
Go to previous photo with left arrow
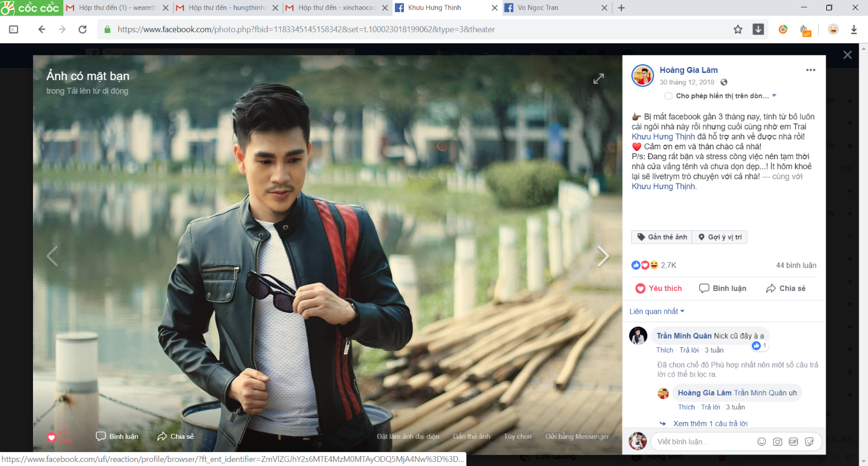point(52,256)
